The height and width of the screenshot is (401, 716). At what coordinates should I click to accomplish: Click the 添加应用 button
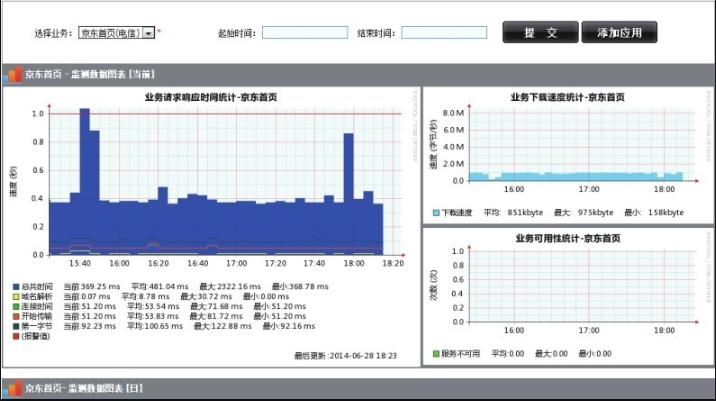619,32
